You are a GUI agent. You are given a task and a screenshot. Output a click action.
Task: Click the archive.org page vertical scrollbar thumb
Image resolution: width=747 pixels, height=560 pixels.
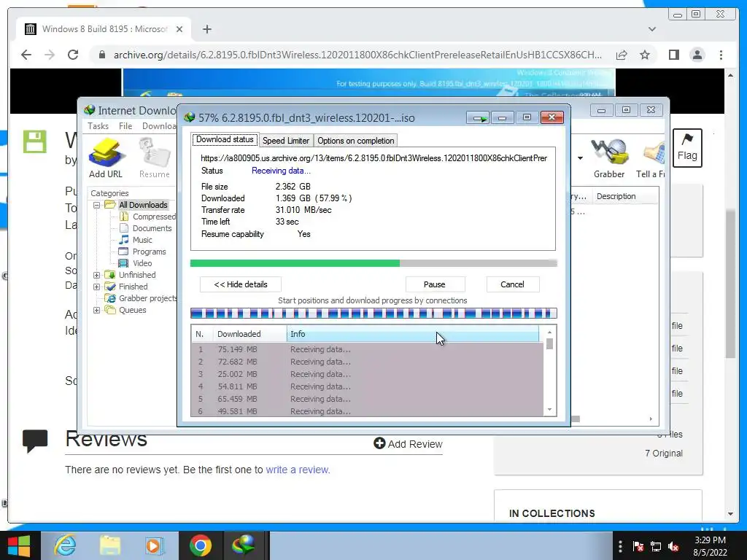coord(730,284)
